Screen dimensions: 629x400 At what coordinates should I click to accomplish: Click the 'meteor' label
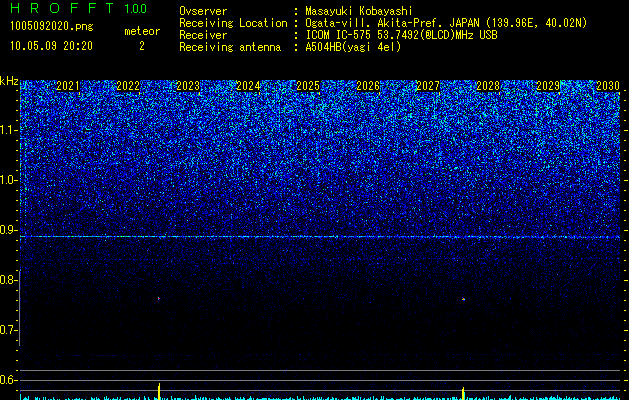click(142, 31)
